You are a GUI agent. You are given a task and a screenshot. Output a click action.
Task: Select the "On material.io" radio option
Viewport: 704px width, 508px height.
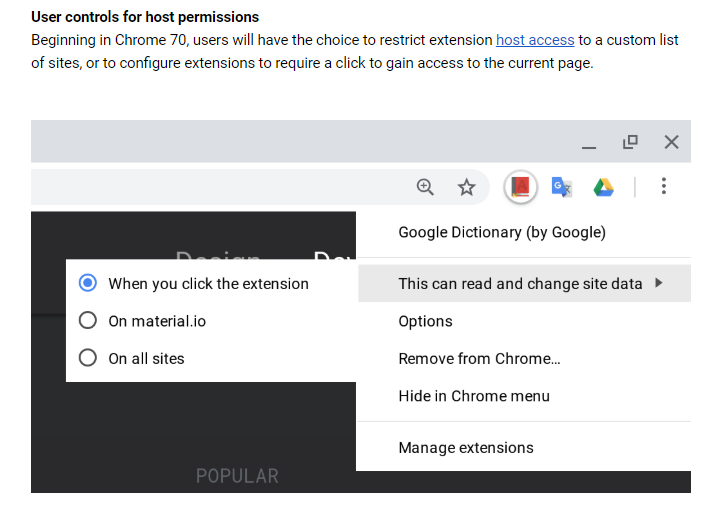click(x=88, y=321)
